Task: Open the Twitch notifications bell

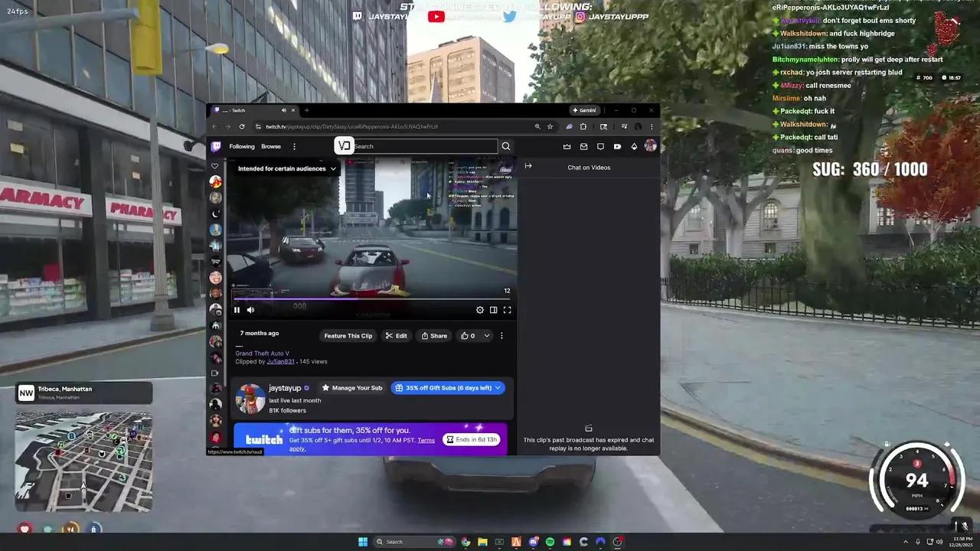Action: [634, 146]
